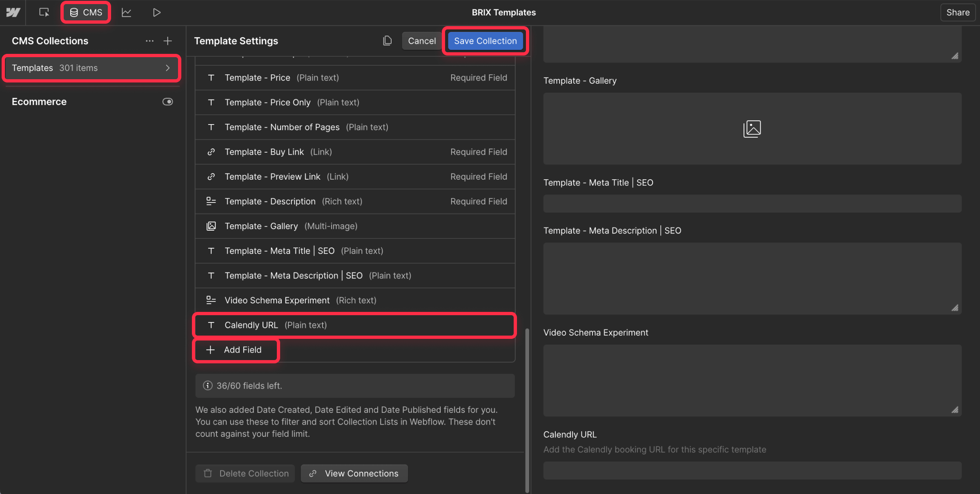This screenshot has height=494, width=980.
Task: Select Template - Preview Link field
Action: click(355, 177)
